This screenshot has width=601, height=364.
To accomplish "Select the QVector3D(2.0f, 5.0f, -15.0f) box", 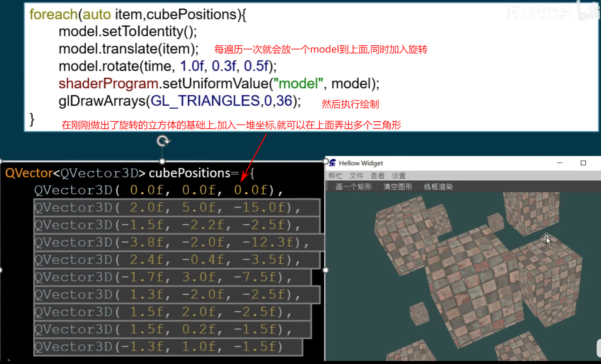I will click(x=177, y=208).
